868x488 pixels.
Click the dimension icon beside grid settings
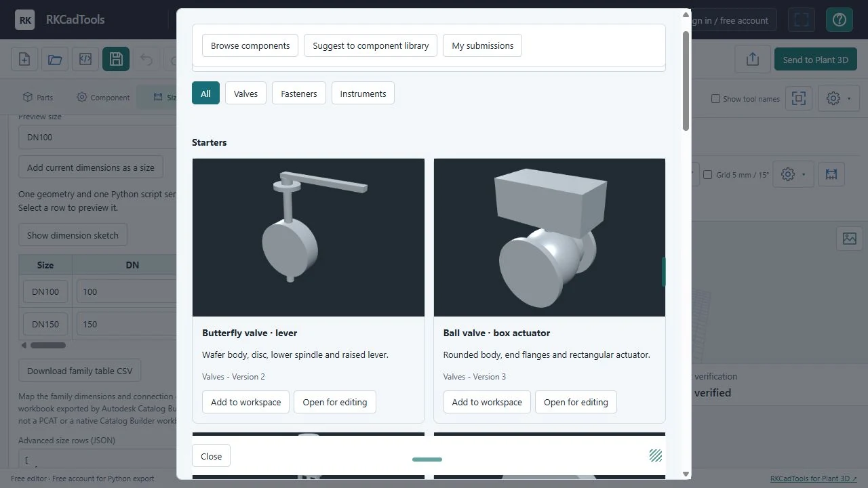tap(831, 174)
